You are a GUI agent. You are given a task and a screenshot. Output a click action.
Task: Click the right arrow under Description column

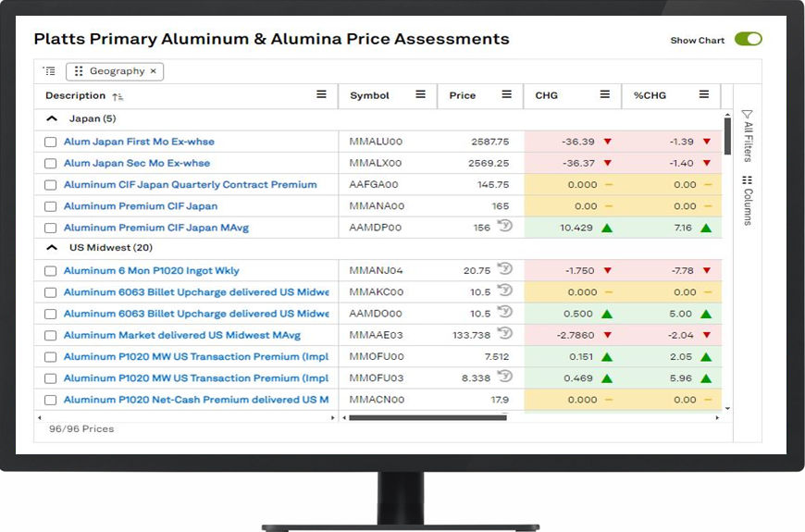[333, 417]
